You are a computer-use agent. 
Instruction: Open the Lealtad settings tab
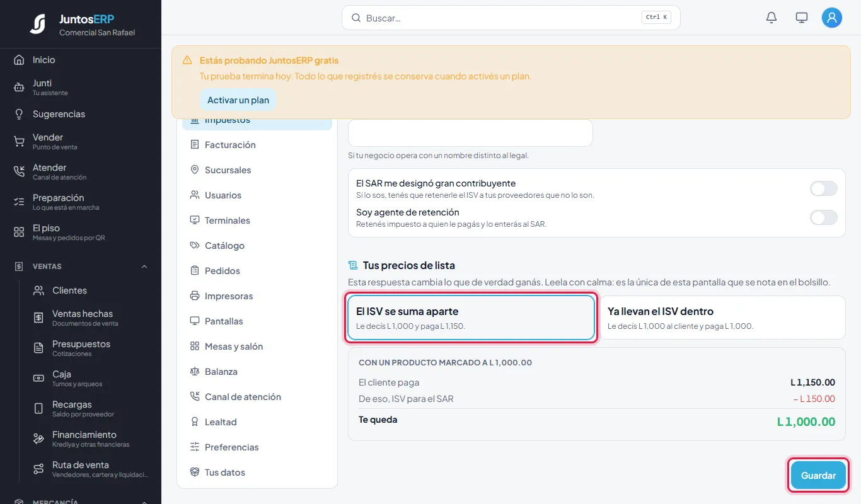tap(257, 422)
